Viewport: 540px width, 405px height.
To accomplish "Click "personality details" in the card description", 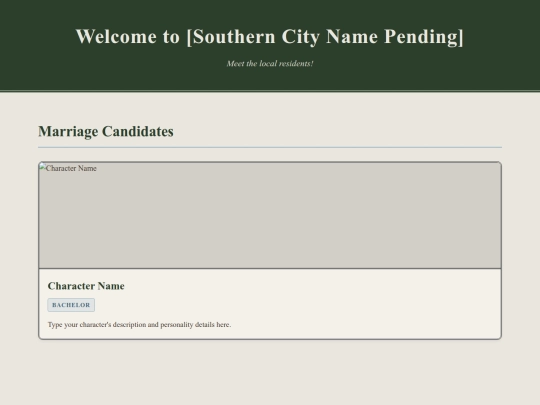I will point(187,325).
